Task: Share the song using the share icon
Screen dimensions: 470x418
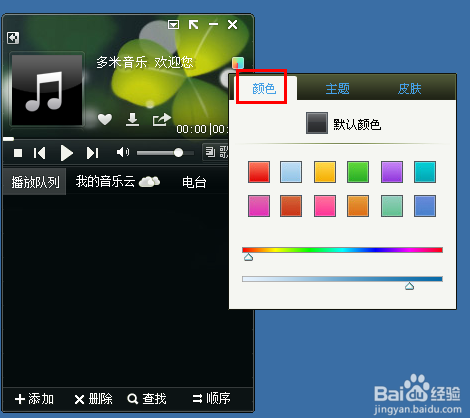Action: pyautogui.click(x=162, y=119)
